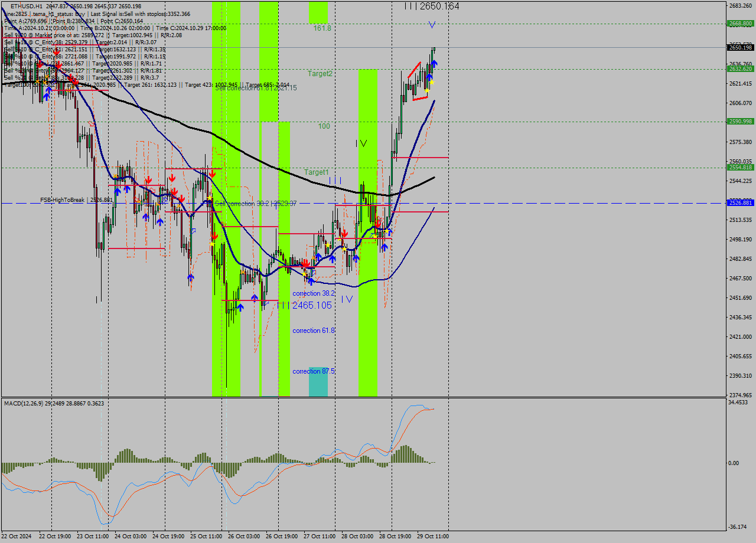Select the 'correction 87.5' label
This screenshot has height=543, width=756.
point(314,371)
